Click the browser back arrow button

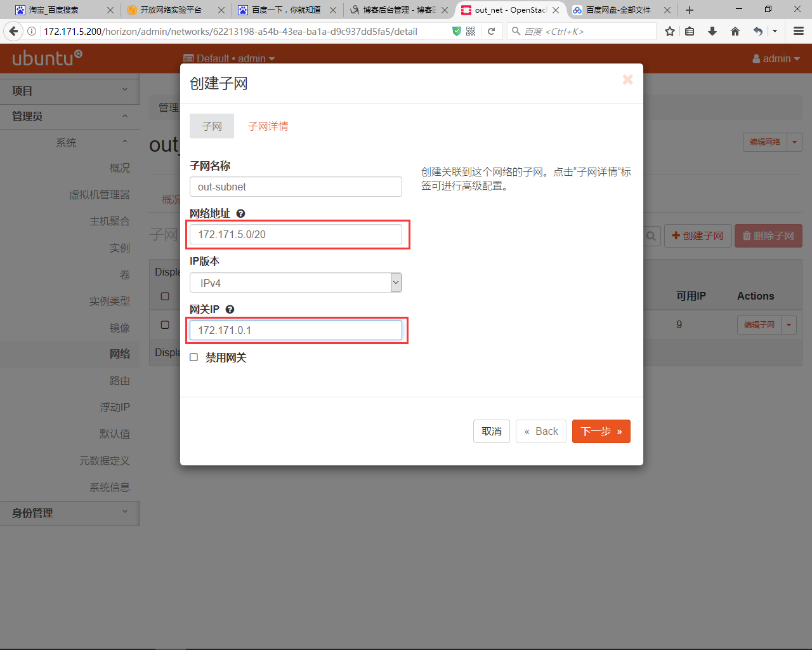point(13,31)
